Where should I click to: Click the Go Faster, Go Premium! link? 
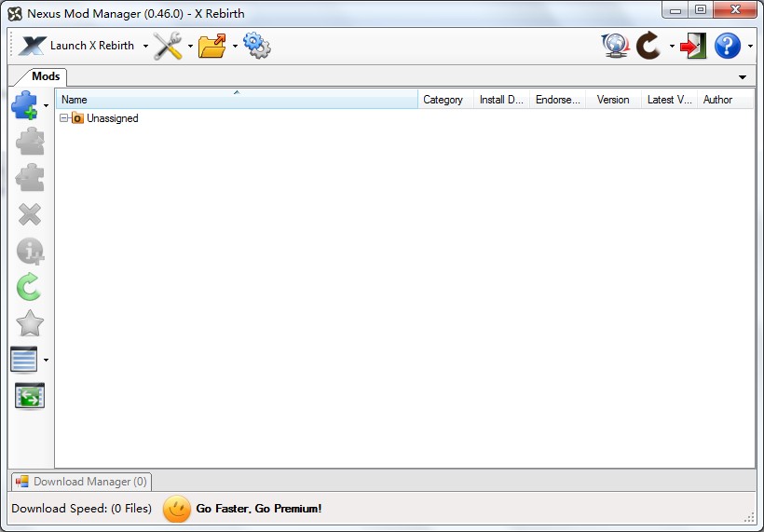click(259, 509)
